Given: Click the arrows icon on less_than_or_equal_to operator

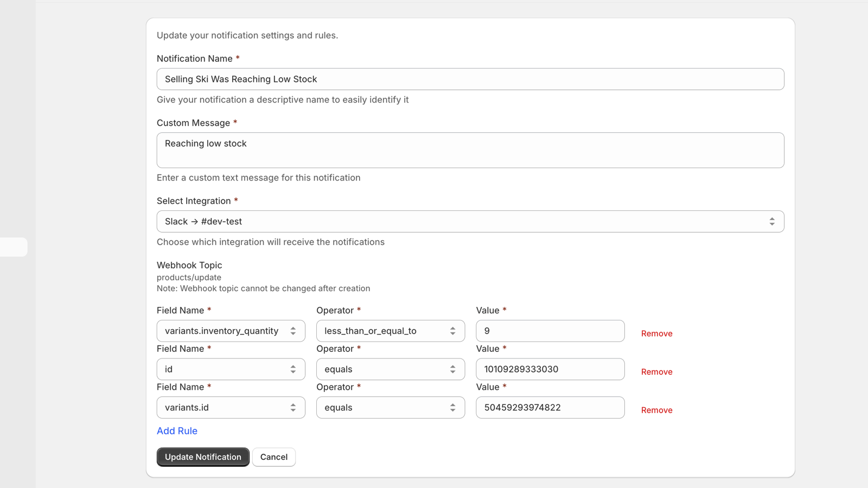Looking at the screenshot, I should (452, 331).
